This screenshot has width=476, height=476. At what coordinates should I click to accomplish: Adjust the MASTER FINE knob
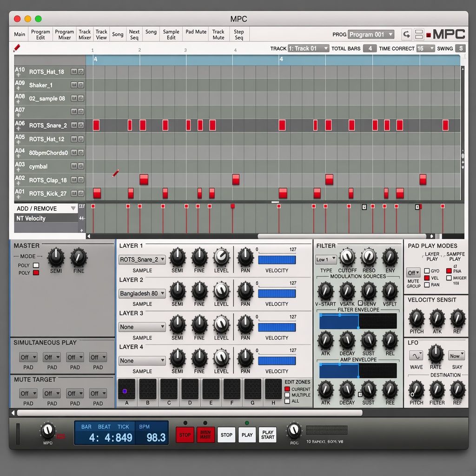pos(79,257)
